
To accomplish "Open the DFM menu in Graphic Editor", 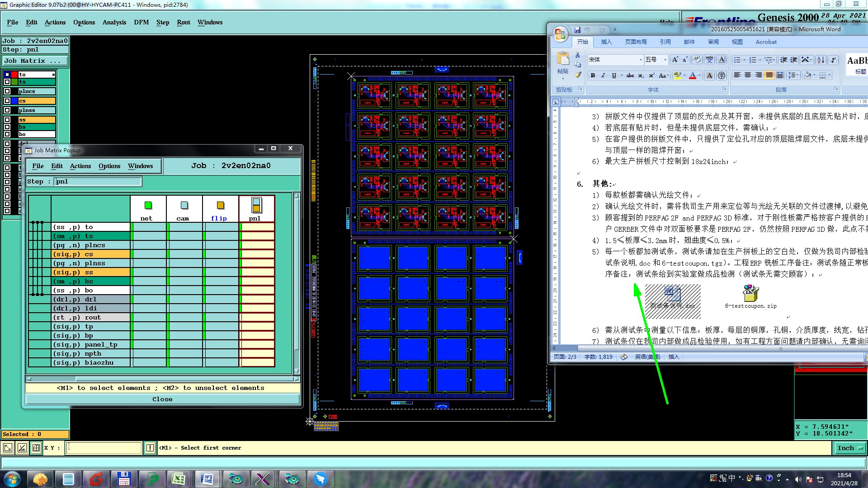I will [x=141, y=22].
